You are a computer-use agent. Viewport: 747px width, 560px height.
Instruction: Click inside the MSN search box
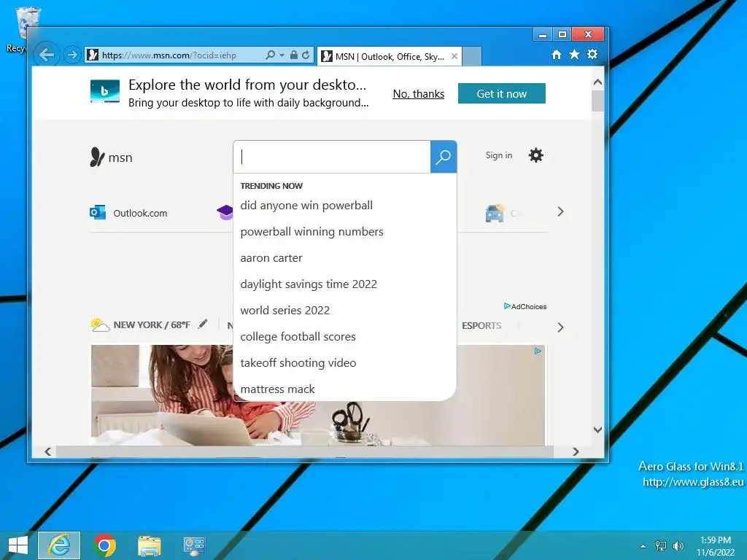click(332, 157)
